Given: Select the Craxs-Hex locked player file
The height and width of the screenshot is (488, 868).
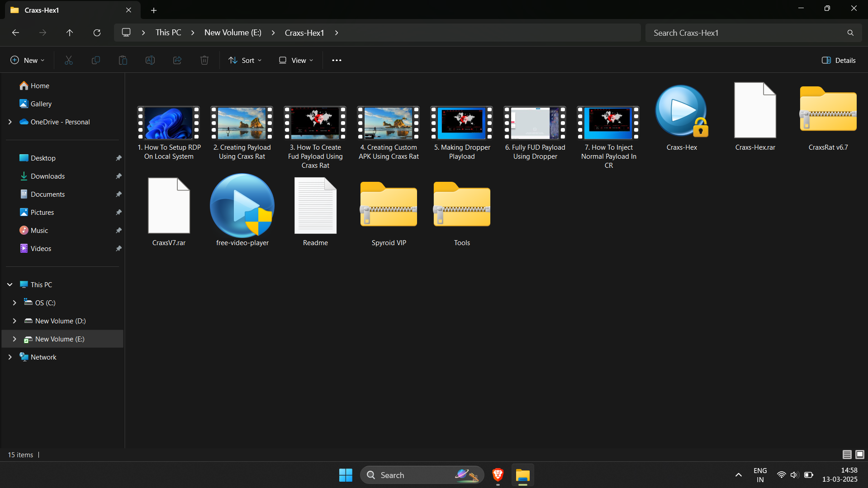Looking at the screenshot, I should (682, 118).
